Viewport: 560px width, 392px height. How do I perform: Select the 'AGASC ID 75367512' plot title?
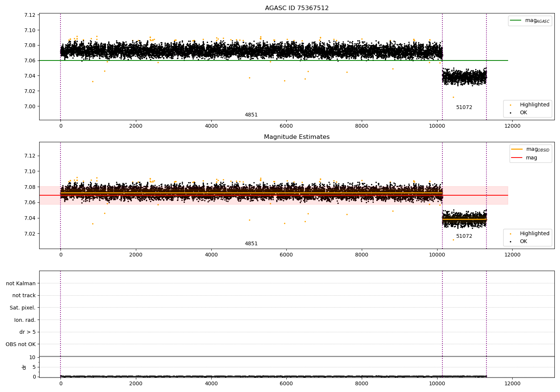[297, 8]
